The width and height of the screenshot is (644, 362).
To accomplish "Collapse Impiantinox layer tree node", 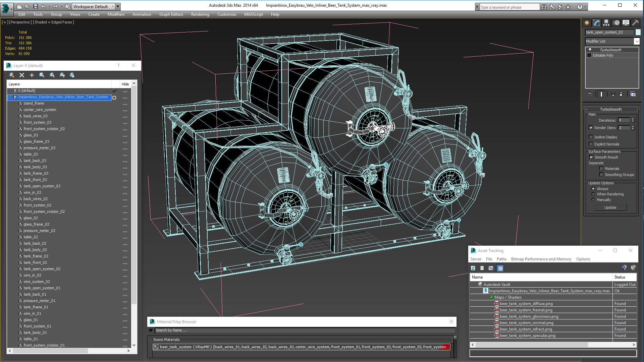I will 10,97.
